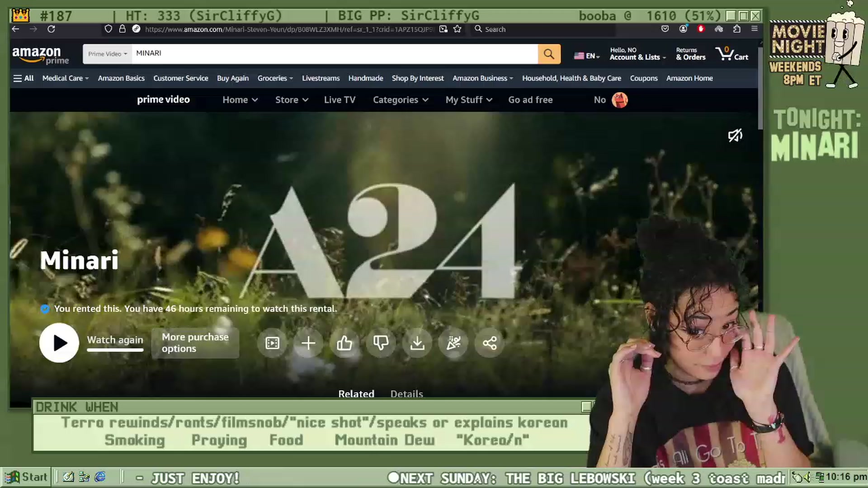Dislike Minari with the thumbs-down icon
Screen dimensions: 868x488
point(381,343)
